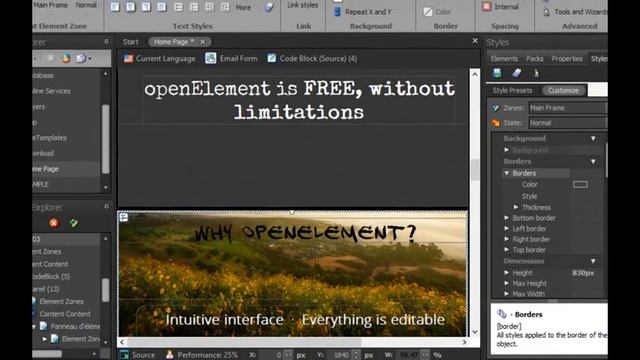The height and width of the screenshot is (360, 640).
Task: Click the Email Form icon
Action: point(211,58)
